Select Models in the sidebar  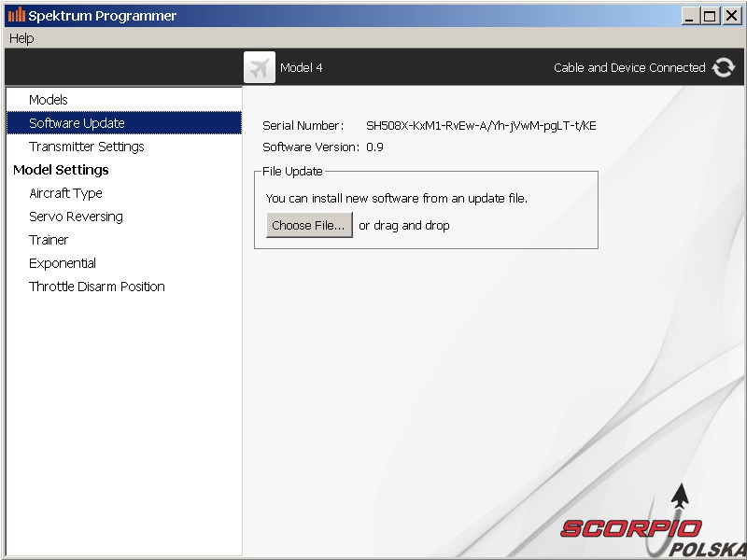124,100
